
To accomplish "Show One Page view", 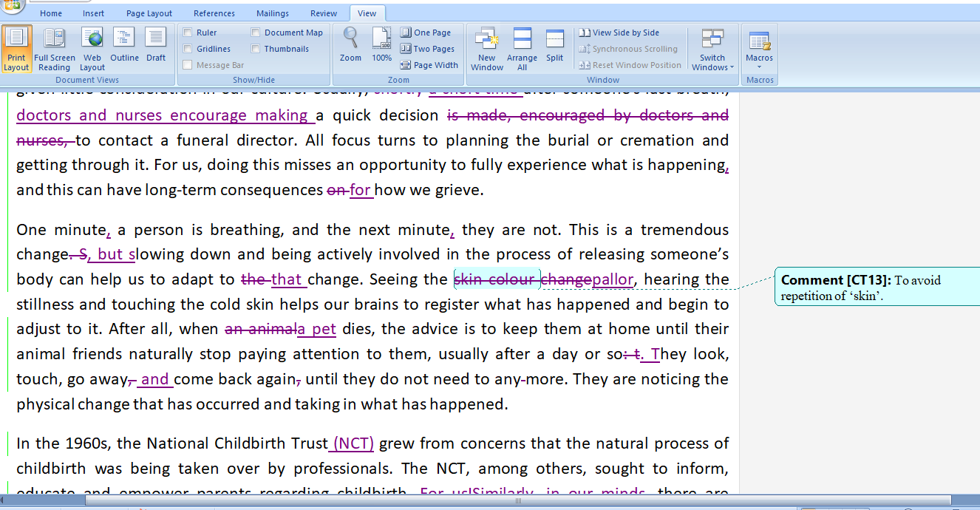I will coord(426,33).
